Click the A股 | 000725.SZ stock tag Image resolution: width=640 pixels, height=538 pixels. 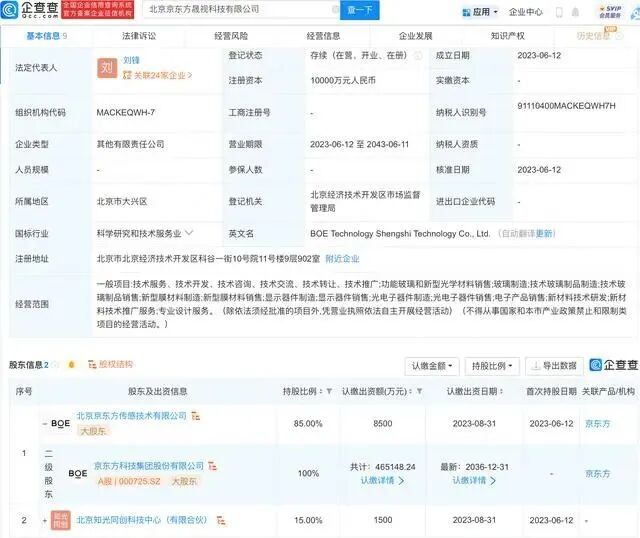click(129, 481)
